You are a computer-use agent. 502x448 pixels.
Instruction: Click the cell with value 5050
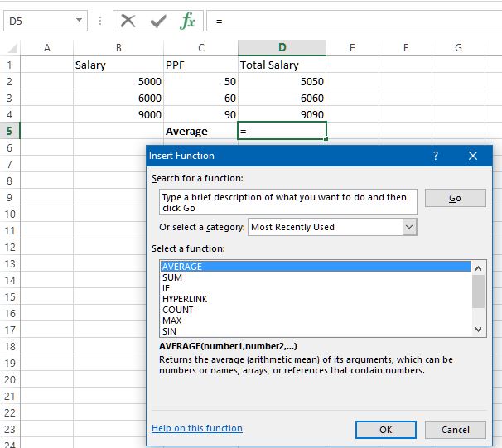click(x=282, y=81)
